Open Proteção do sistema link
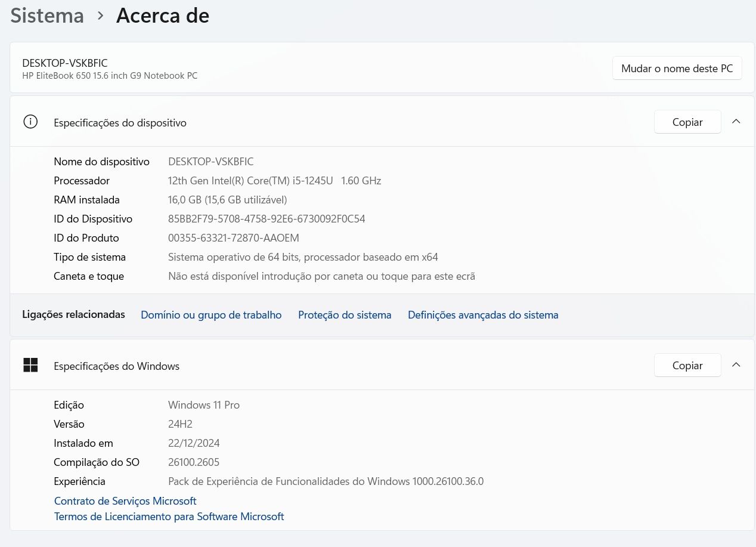Image resolution: width=756 pixels, height=547 pixels. (345, 315)
